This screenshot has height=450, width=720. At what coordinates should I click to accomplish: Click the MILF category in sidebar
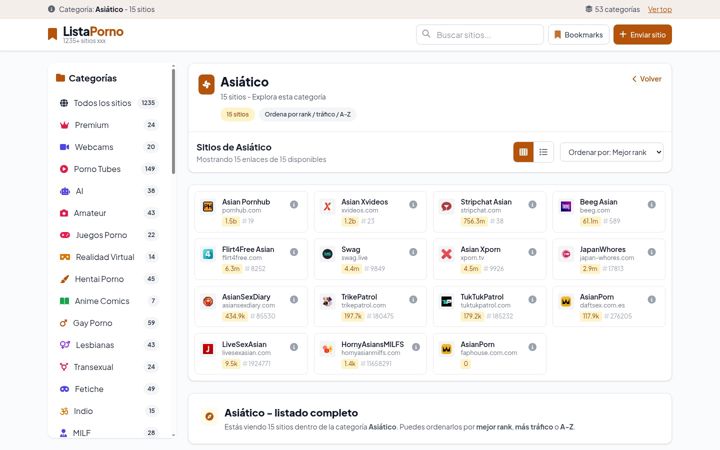108,433
